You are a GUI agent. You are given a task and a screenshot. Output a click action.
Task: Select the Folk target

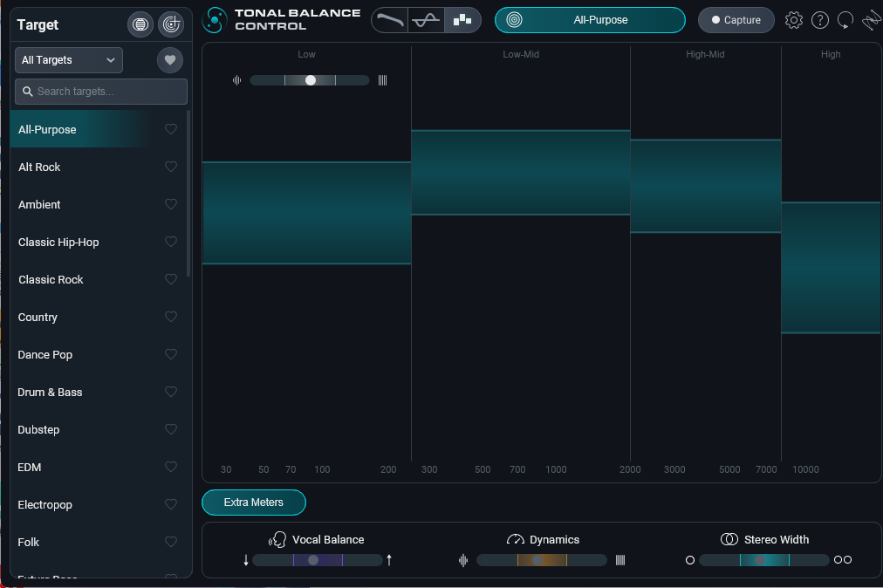tap(99, 543)
